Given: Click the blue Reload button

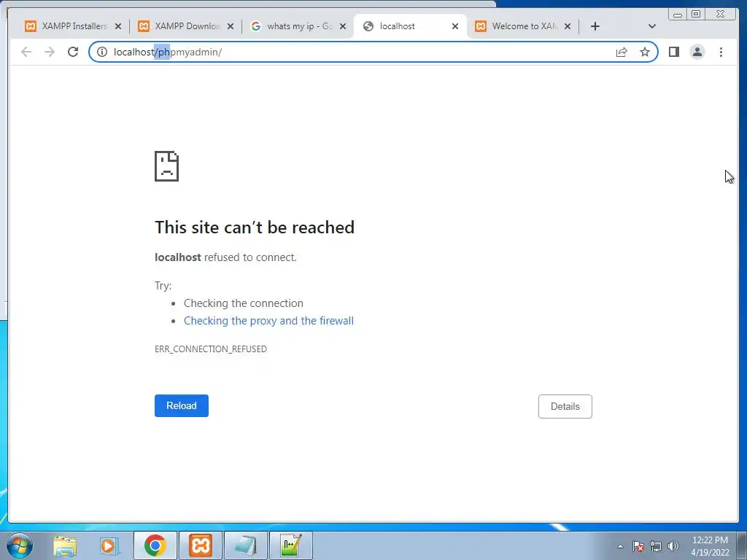Looking at the screenshot, I should [x=182, y=405].
